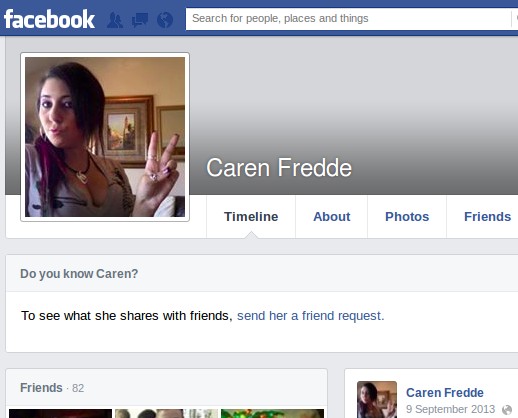The width and height of the screenshot is (518, 418).
Task: Click the small post author avatar thumbnail
Action: [x=377, y=400]
